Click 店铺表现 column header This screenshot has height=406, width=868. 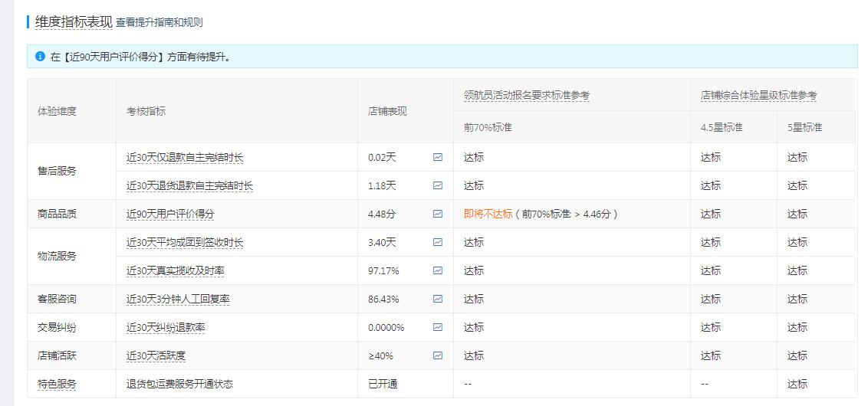click(387, 111)
